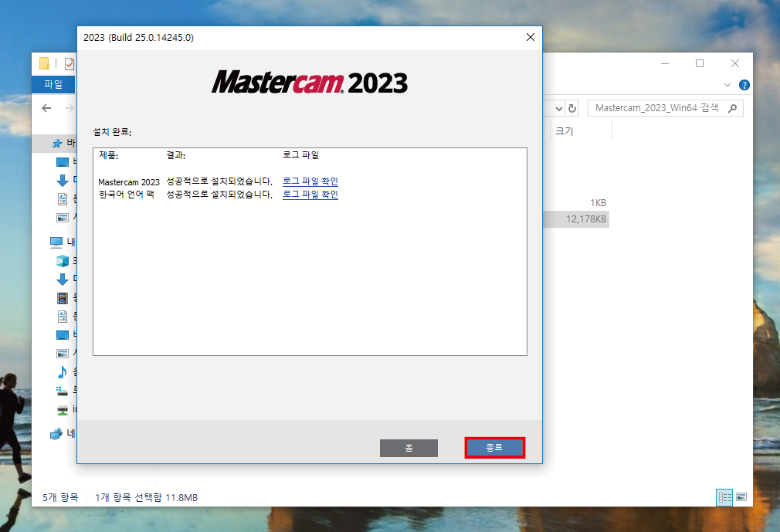
Task: Click the 홈 button in Mastercam installer
Action: pyautogui.click(x=409, y=448)
